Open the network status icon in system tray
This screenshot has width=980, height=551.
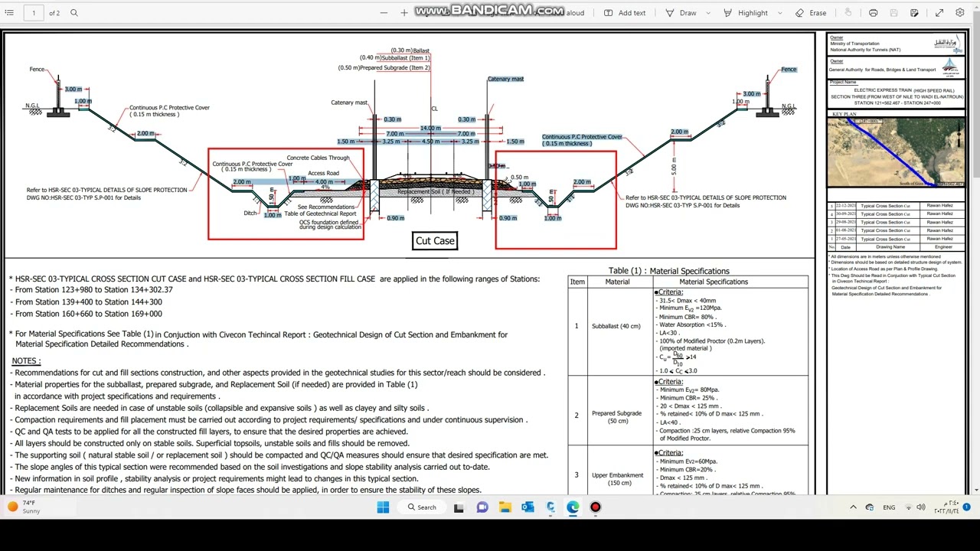click(x=909, y=507)
